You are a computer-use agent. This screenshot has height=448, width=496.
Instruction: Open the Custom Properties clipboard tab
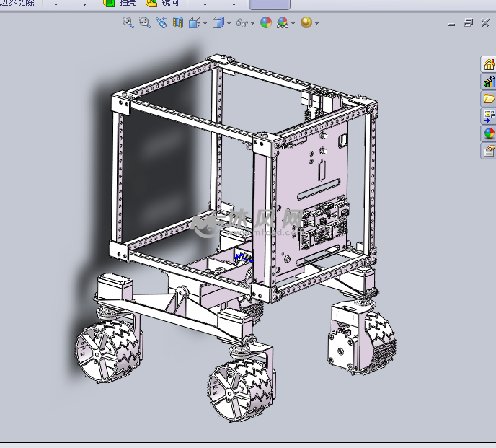coord(489,151)
